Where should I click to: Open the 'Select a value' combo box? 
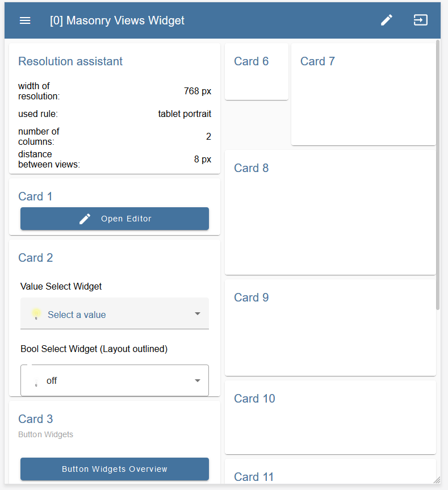point(114,314)
